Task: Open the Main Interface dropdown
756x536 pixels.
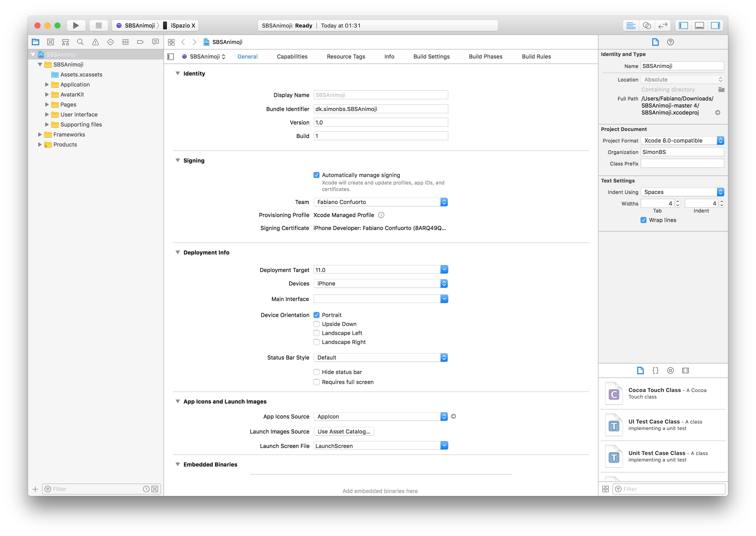Action: point(444,299)
